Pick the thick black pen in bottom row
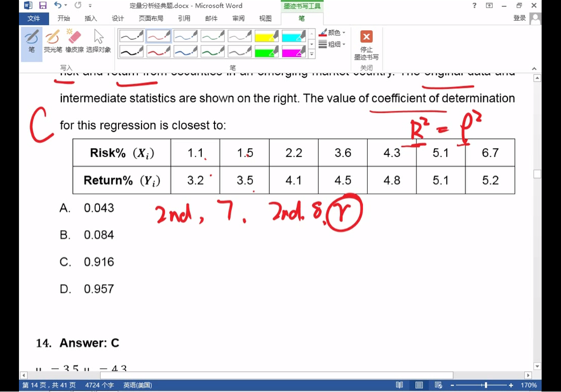Screen dimensions: 561x392 click(131, 51)
